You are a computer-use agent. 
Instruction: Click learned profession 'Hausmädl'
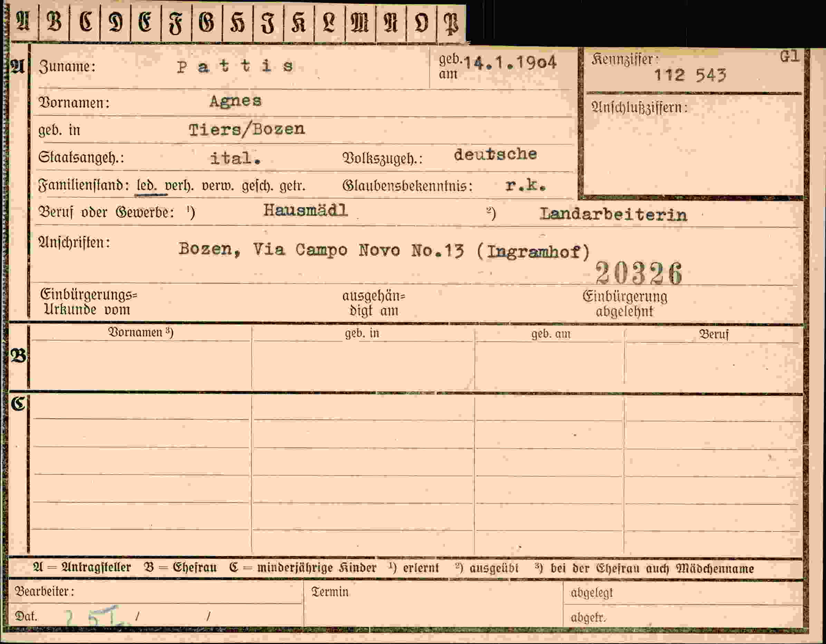pyautogui.click(x=306, y=211)
